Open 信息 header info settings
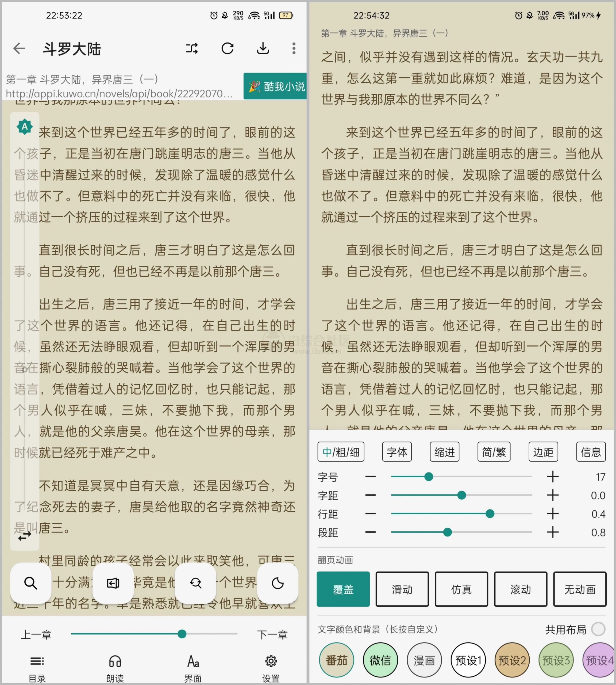Screen dimensions: 616x685 (591, 452)
